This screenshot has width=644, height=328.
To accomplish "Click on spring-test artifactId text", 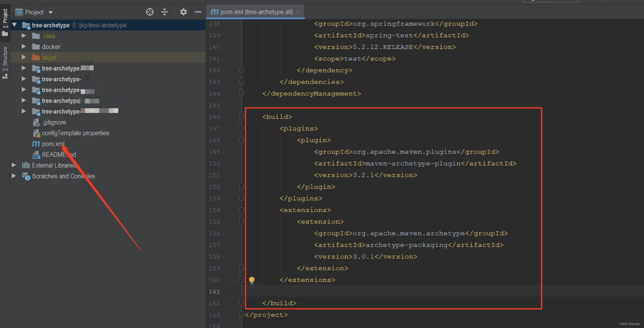I will click(389, 35).
